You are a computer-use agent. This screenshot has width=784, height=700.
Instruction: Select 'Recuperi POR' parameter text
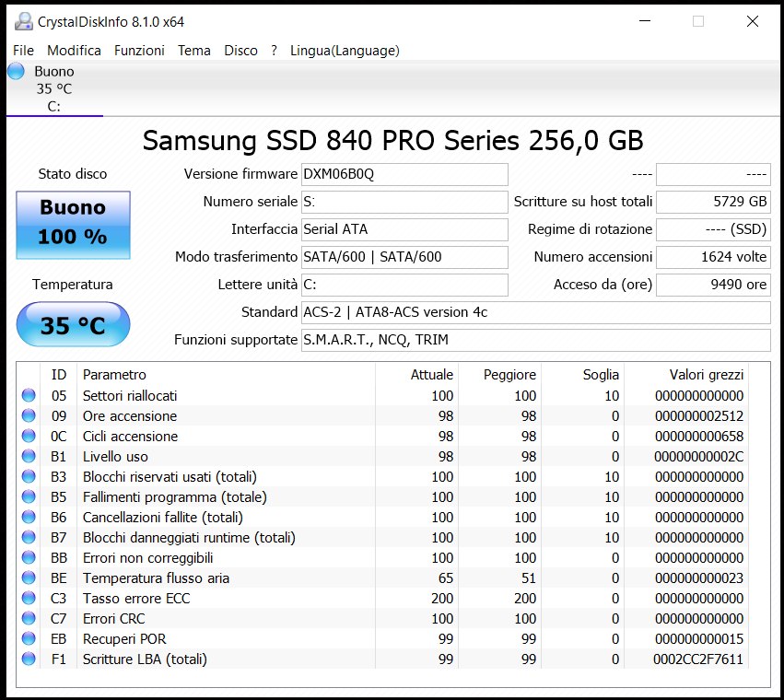pos(124,638)
